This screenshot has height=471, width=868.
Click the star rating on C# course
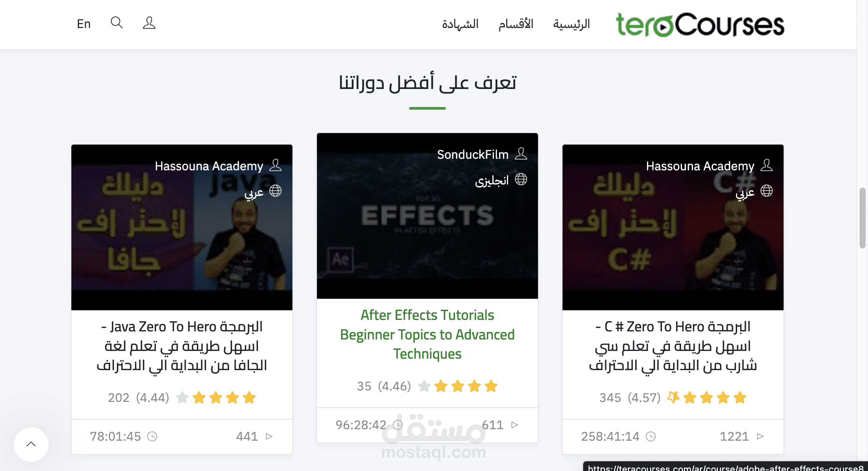(x=706, y=398)
